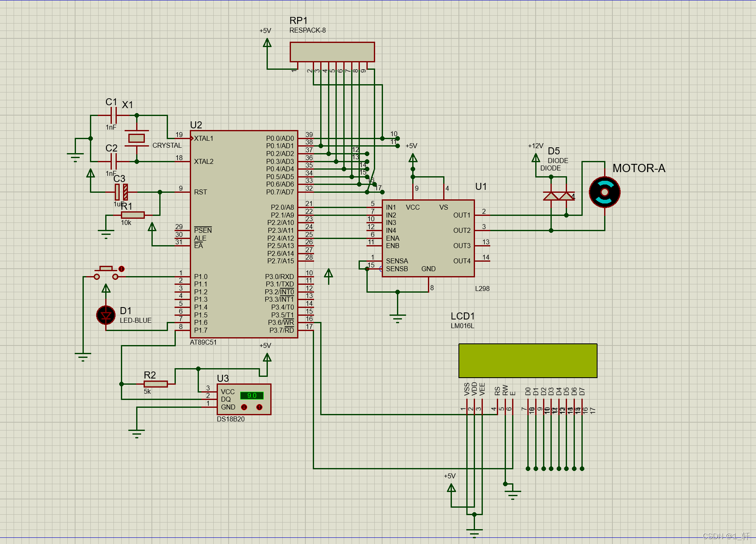Select the C1 capacitor symbol

(x=113, y=116)
